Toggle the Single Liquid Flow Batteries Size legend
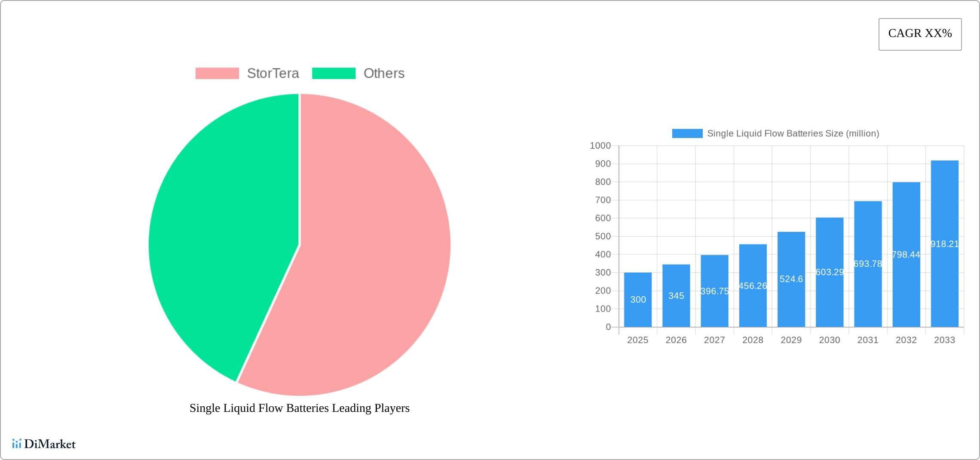Image resolution: width=980 pixels, height=460 pixels. point(793,134)
